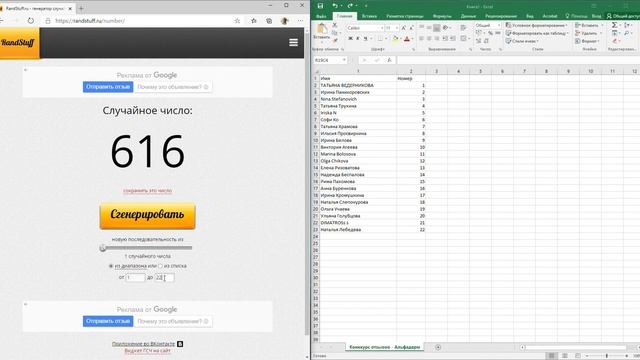Select cell containing ТАТЬЯНА ВЕДЕРНИКОВА
Image resolution: width=640 pixels, height=360 pixels.
point(357,85)
